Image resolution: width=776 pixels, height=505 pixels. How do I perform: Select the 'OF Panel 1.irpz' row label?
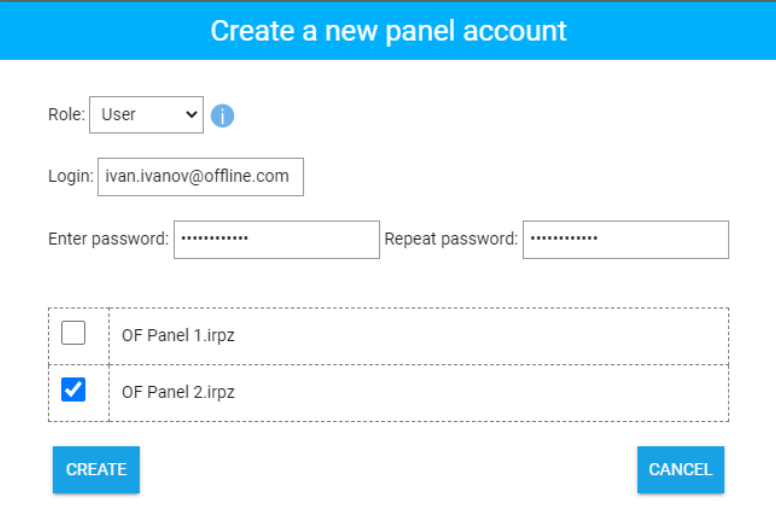tap(178, 336)
